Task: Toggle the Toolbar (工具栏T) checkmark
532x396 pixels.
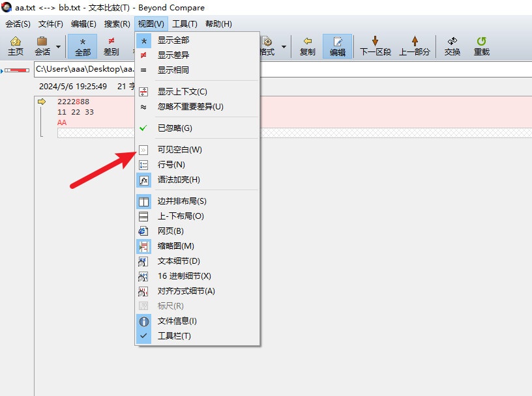Action: 197,336
